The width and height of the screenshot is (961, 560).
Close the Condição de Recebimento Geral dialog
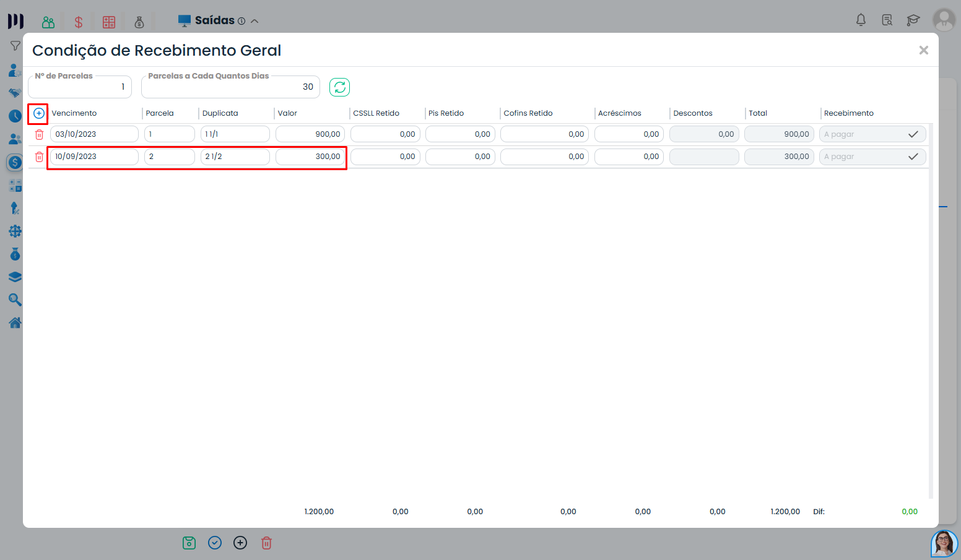coord(923,50)
